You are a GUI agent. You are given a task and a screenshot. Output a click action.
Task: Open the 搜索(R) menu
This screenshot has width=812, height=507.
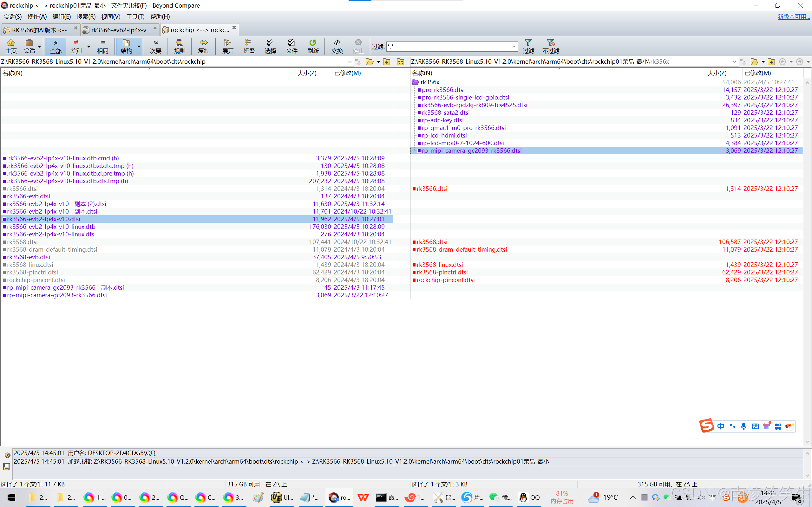(x=86, y=16)
